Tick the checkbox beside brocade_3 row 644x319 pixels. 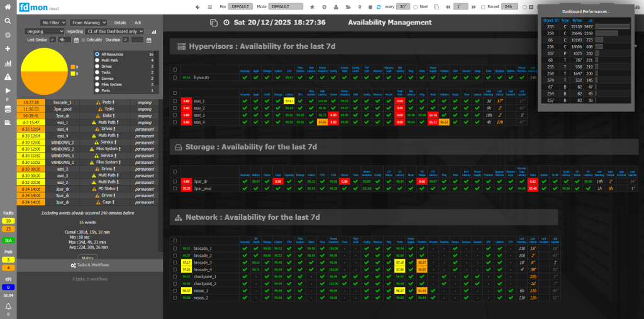[175, 262]
